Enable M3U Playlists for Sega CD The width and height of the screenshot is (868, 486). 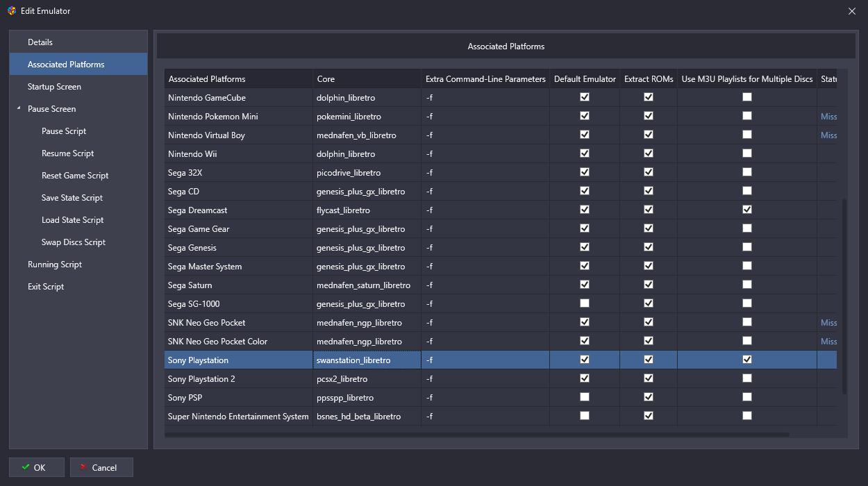click(747, 191)
